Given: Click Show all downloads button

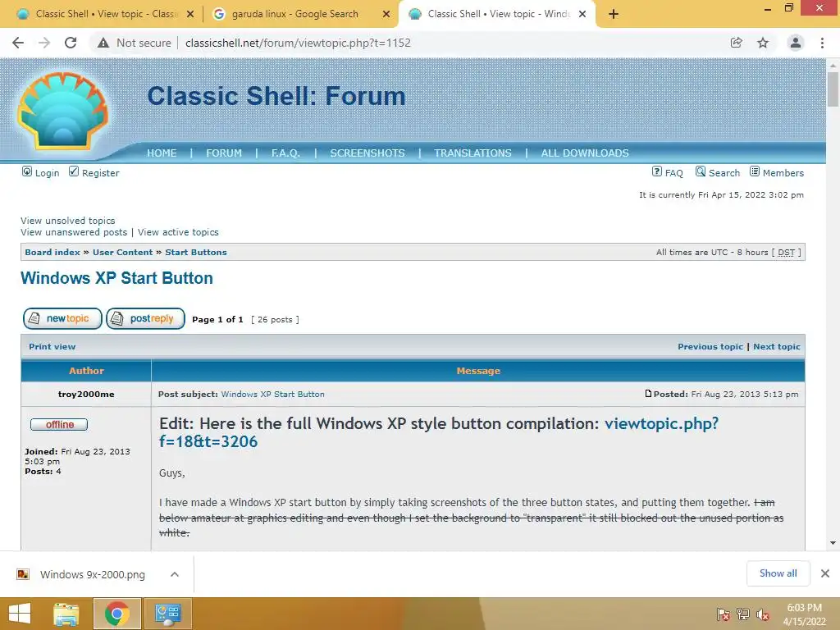Looking at the screenshot, I should [x=778, y=573].
